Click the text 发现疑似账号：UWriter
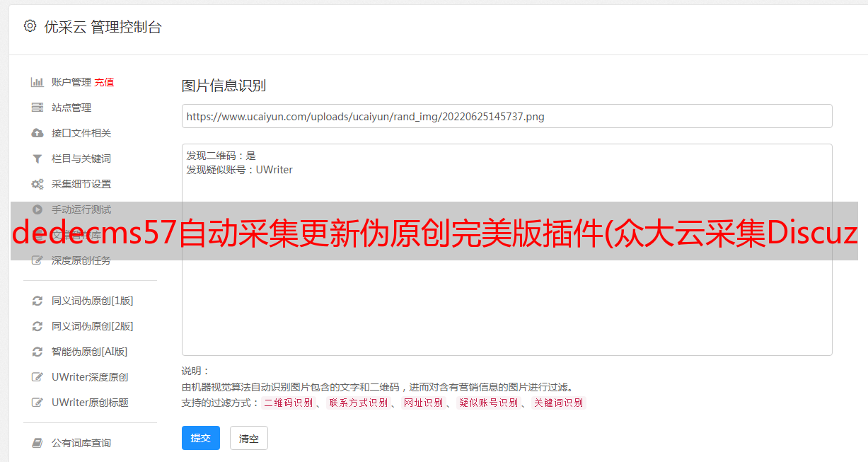The width and height of the screenshot is (868, 462). 239,170
